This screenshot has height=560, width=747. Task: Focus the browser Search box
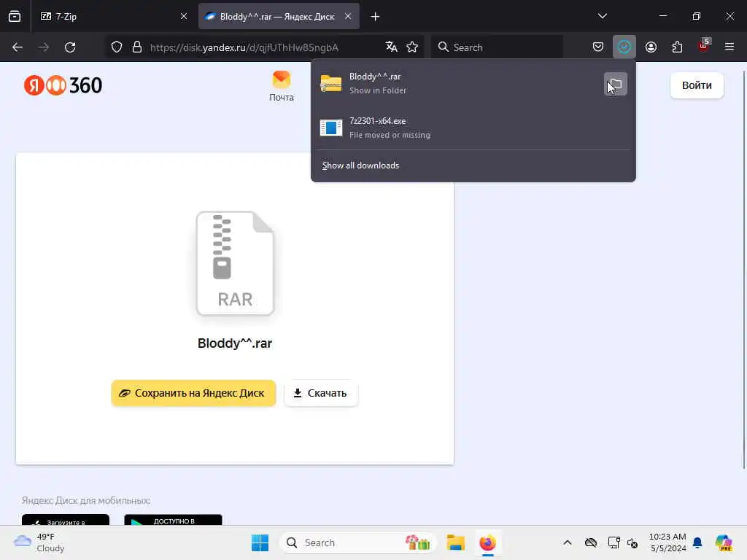click(498, 47)
